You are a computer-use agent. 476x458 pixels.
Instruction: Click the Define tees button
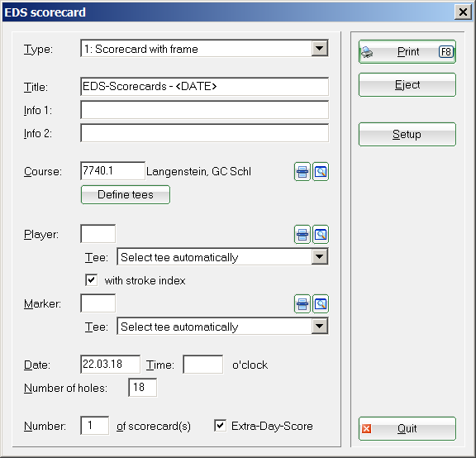[126, 194]
